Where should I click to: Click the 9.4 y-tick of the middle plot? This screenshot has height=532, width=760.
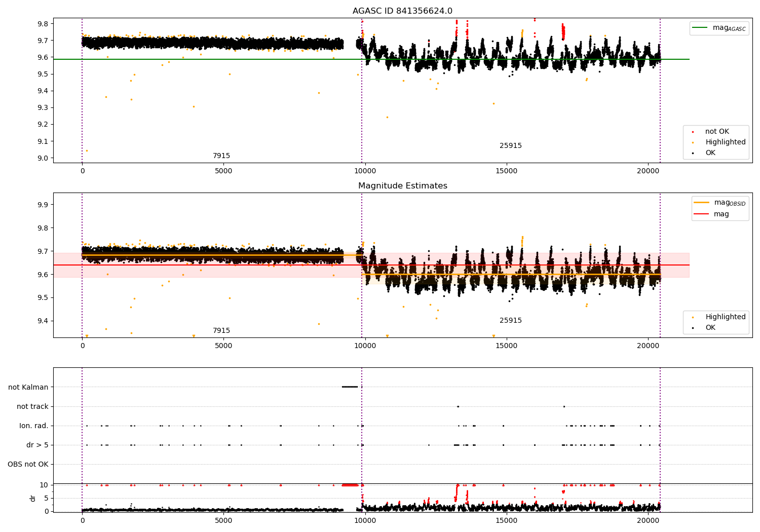pyautogui.click(x=43, y=321)
